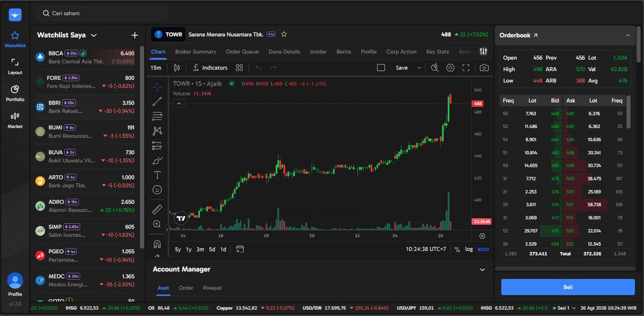Select the XABCD pattern tool
The image size is (644, 316).
point(157,131)
